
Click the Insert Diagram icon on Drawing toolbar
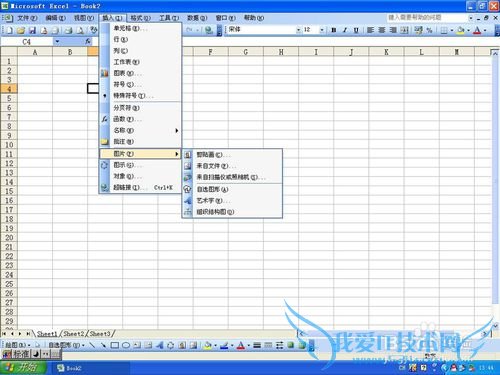coord(171,345)
